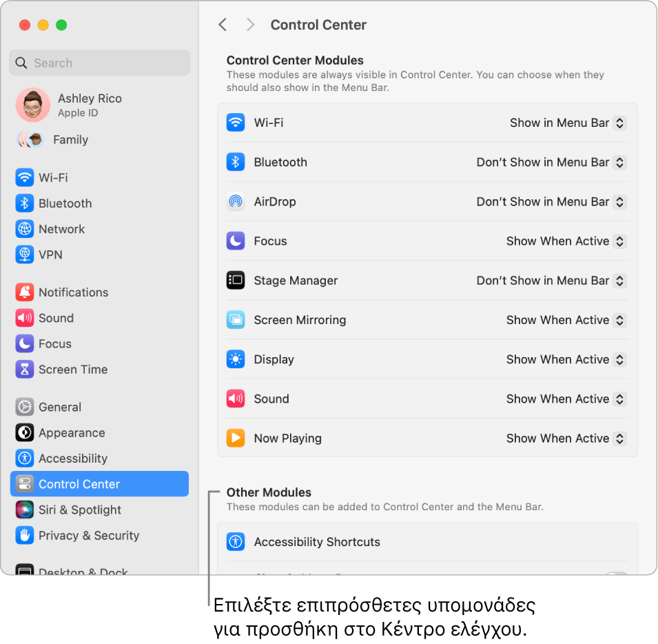Screen dimensions: 658x644
Task: Click the Screen Mirroring module icon
Action: [236, 320]
